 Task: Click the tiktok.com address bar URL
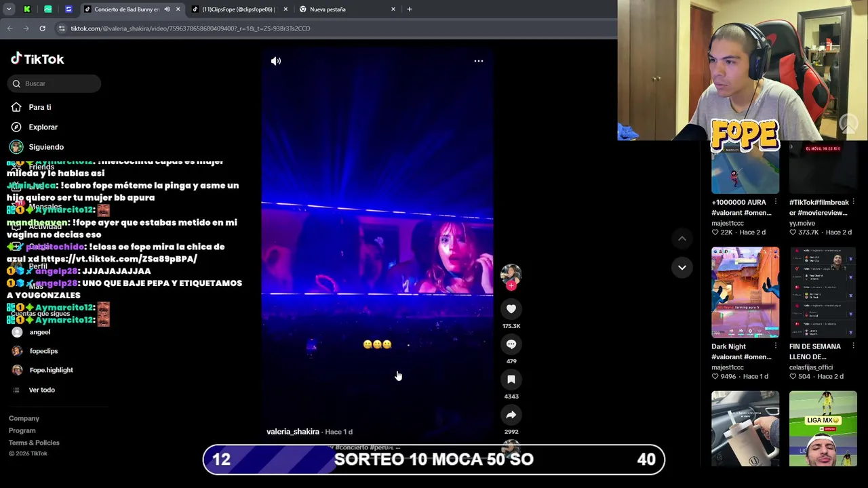[191, 28]
